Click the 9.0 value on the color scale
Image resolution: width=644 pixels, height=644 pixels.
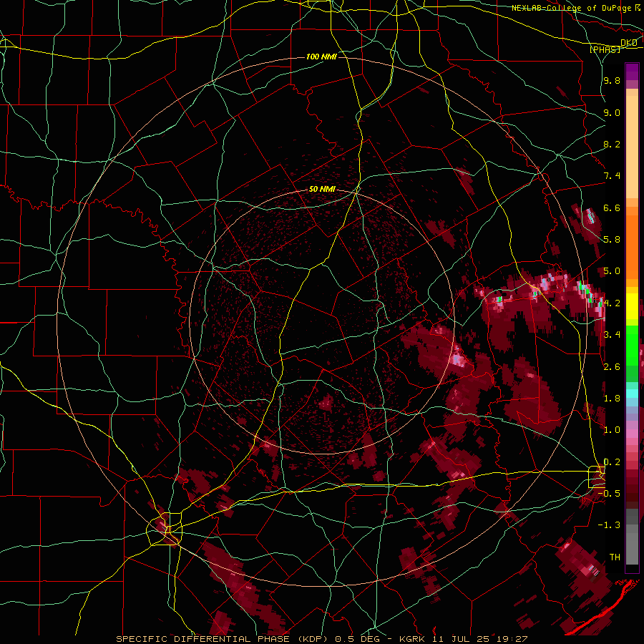612,112
